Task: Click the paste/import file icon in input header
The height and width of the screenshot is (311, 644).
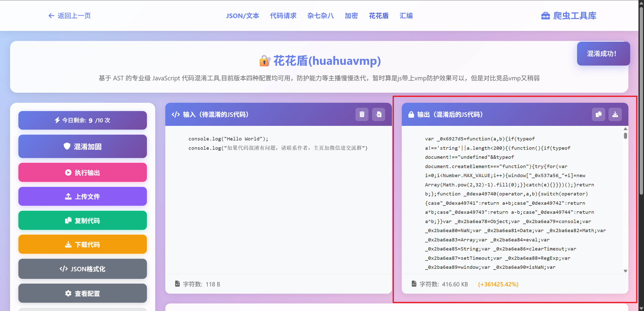Action: (x=379, y=115)
